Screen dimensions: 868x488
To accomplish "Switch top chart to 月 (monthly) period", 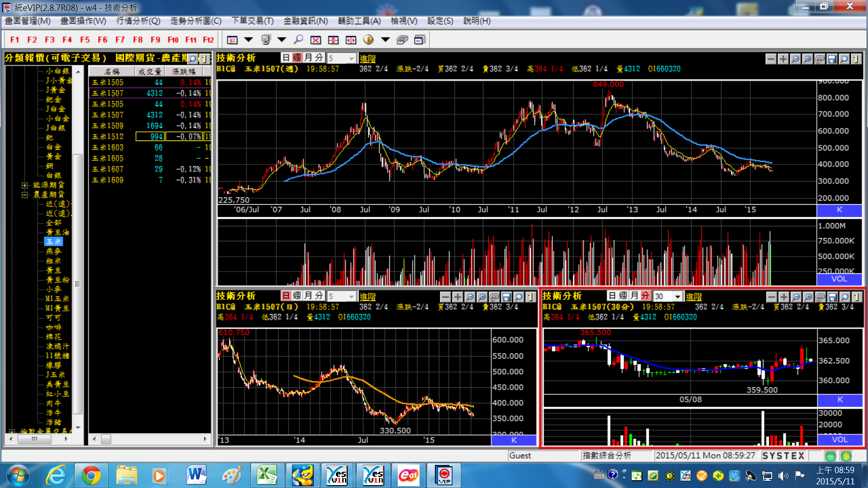I will (x=308, y=58).
